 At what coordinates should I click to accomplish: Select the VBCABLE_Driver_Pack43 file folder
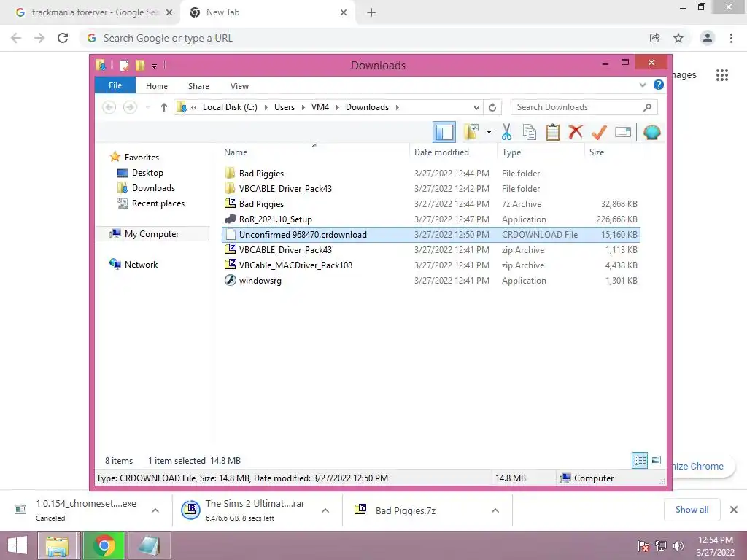(430, 189)
